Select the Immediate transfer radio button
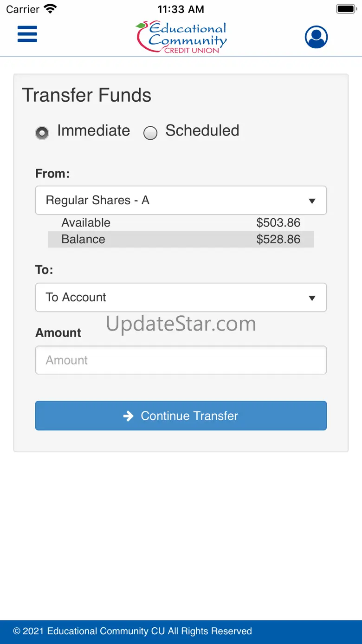Viewport: 362px width, 644px height. 42,133
